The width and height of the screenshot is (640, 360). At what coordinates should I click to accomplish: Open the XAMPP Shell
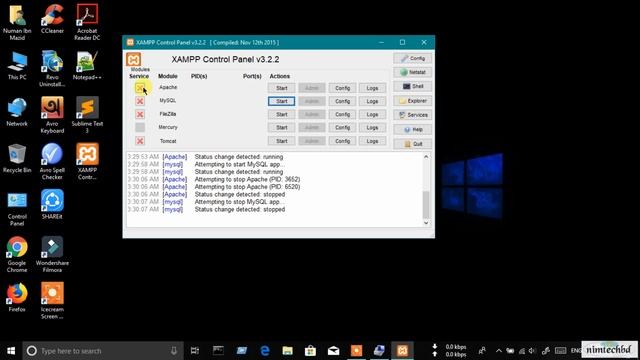[413, 87]
